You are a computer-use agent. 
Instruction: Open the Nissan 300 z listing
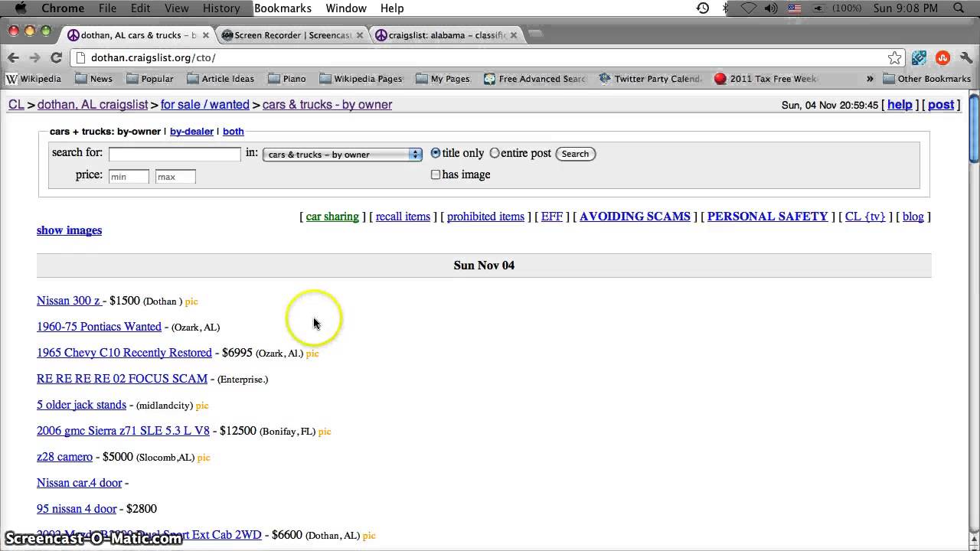point(69,301)
